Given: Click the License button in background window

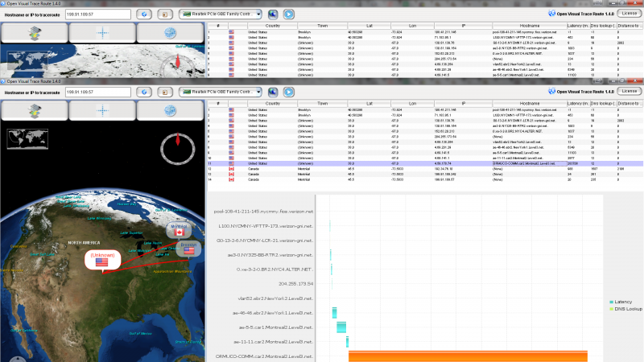Looking at the screenshot, I should [x=630, y=13].
